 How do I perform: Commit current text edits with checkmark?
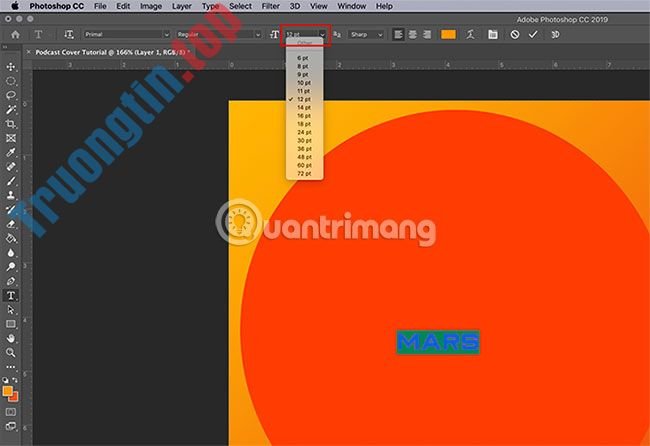click(533, 34)
